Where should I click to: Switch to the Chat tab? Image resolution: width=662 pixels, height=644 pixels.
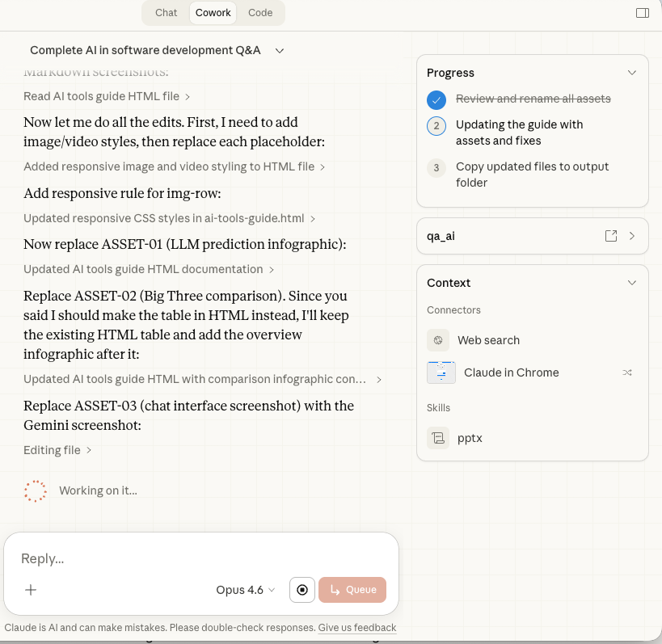click(166, 12)
